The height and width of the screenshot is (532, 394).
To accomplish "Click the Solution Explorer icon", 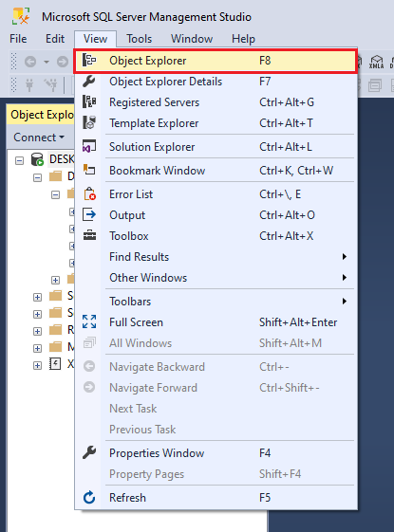I will [89, 147].
